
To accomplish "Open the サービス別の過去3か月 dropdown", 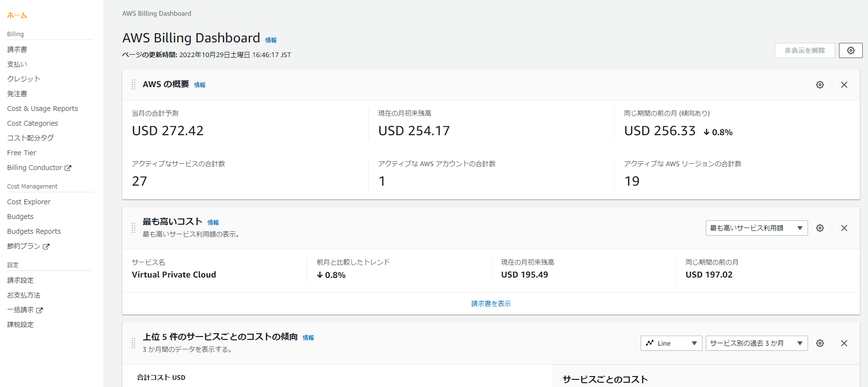I will [x=757, y=343].
